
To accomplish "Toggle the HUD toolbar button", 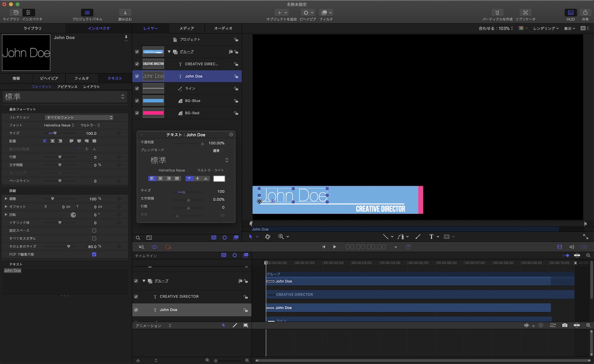I will coord(570,12).
